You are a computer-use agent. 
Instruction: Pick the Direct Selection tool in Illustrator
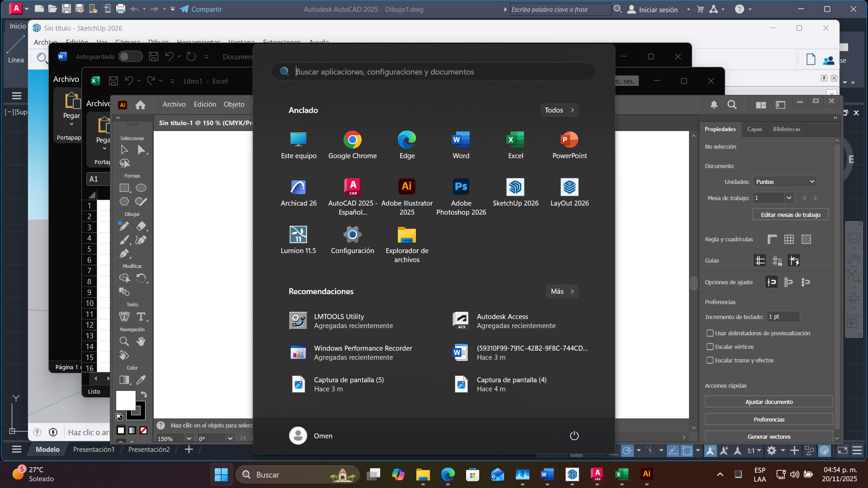coord(142,150)
